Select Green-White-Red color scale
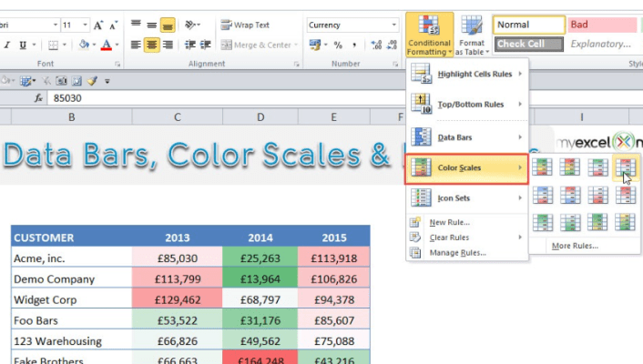643x364 pixels. (597, 167)
